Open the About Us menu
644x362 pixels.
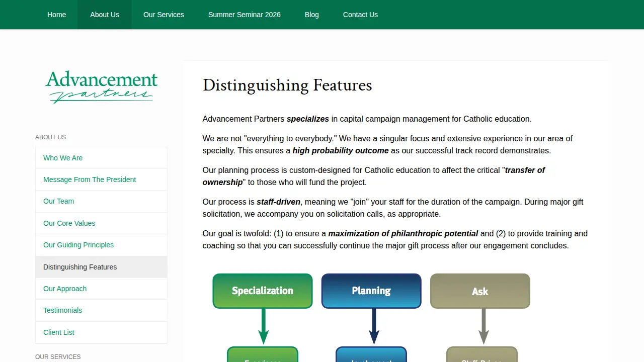(105, 15)
